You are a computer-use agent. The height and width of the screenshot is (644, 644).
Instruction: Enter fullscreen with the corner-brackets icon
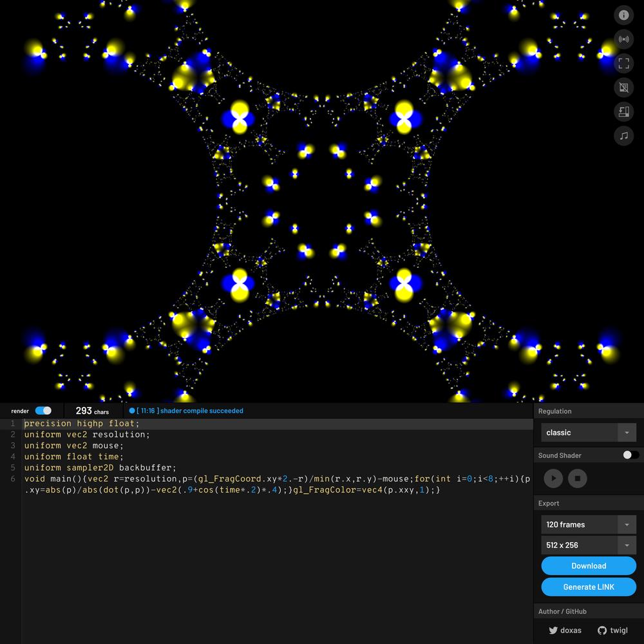(x=623, y=63)
